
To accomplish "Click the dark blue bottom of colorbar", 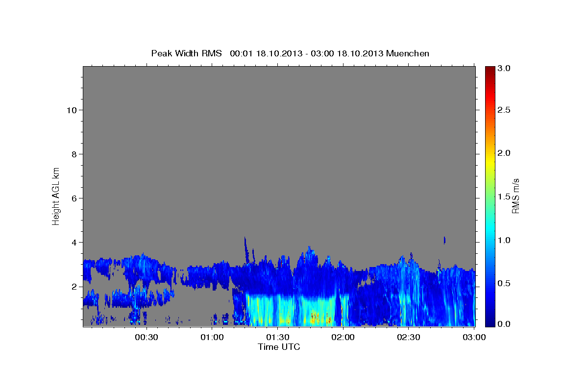I will pos(490,322).
